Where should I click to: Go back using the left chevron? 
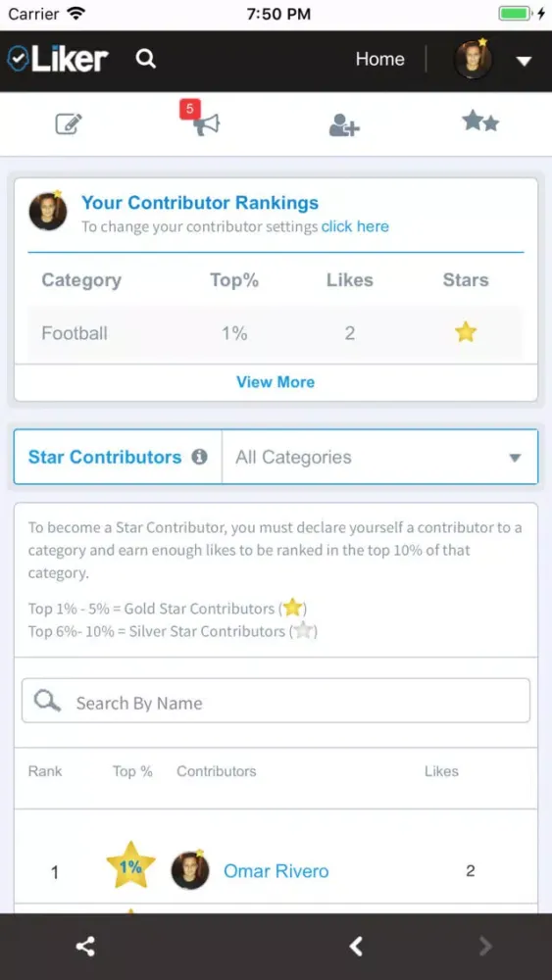356,947
